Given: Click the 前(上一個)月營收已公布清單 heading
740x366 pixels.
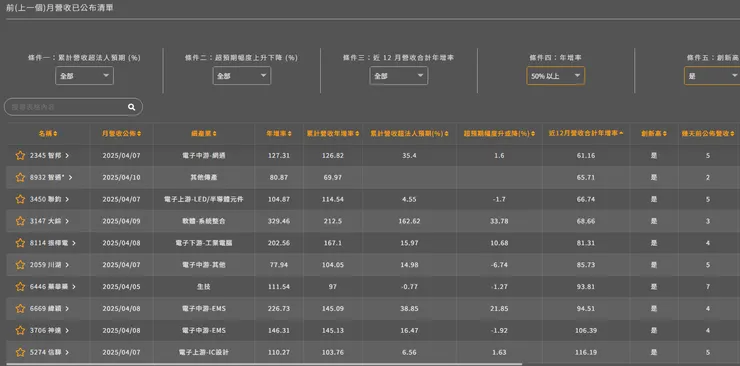Looking at the screenshot, I should [59, 8].
